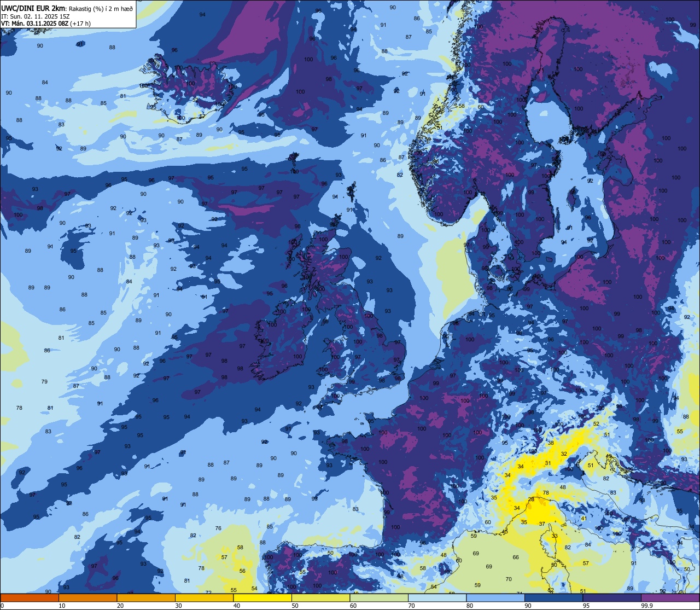Click the legend tick label '60'

click(353, 606)
